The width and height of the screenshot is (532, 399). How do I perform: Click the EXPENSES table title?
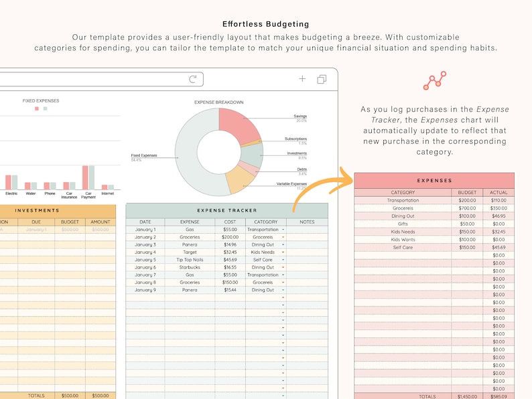coord(435,180)
